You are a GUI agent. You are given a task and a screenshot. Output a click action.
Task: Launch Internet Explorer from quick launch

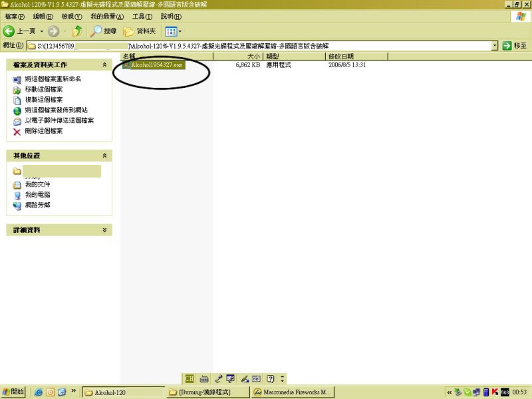(x=39, y=392)
